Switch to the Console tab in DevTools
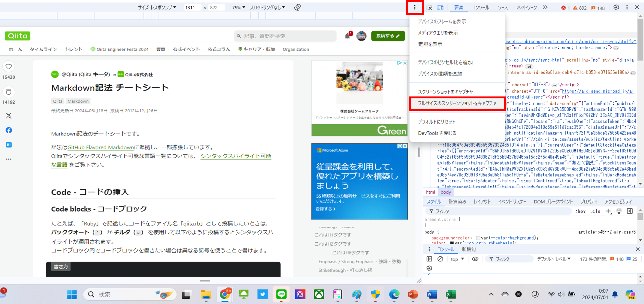The height and width of the screenshot is (304, 644). [480, 8]
